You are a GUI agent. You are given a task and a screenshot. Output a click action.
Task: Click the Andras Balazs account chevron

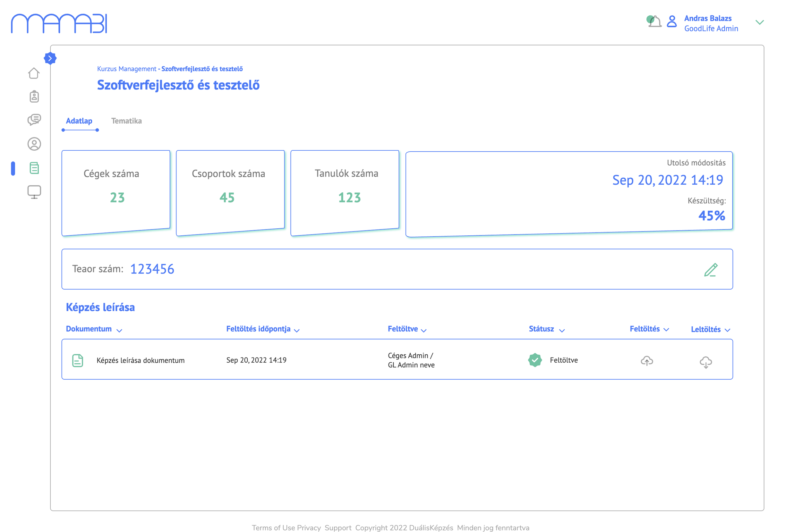(x=760, y=22)
